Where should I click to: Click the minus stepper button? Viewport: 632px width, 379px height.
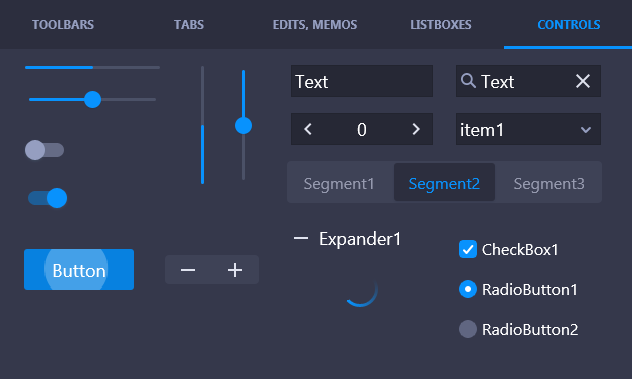tap(188, 270)
